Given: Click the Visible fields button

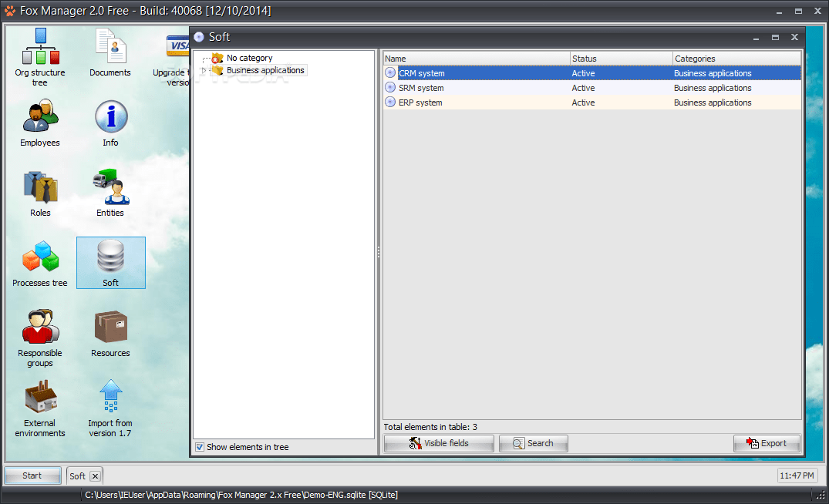Looking at the screenshot, I should (x=438, y=443).
